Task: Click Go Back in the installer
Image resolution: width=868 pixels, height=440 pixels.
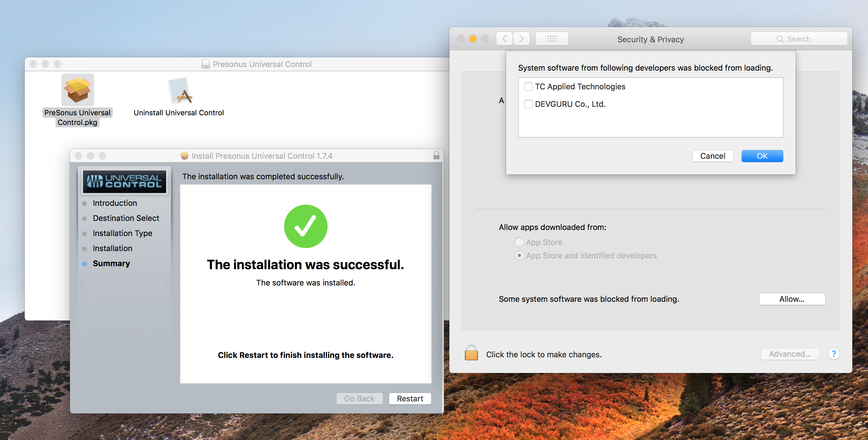Action: (359, 399)
